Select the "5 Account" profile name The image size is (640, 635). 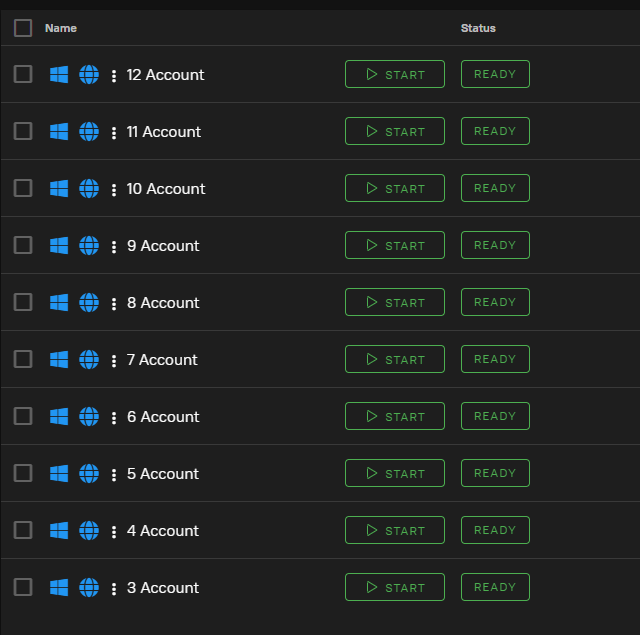coord(163,474)
